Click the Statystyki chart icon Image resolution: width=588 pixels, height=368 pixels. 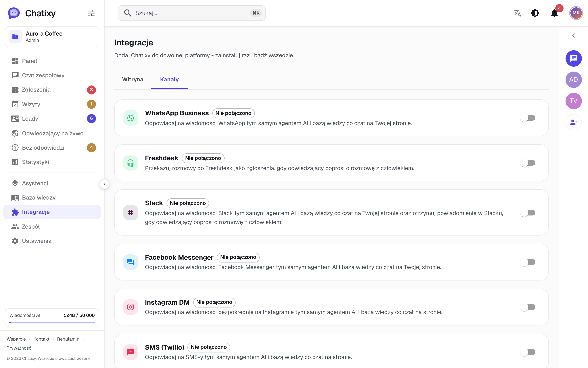point(15,162)
